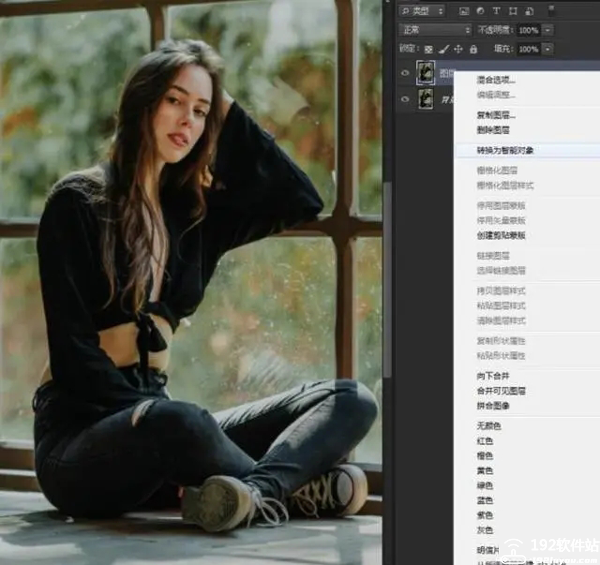Click the lock image pixels brush icon

click(445, 48)
